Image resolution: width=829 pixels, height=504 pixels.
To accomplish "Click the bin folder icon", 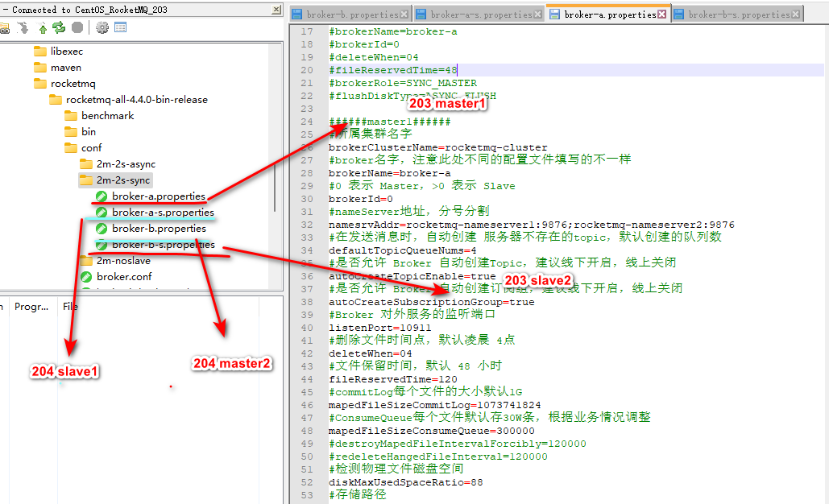I will point(71,131).
